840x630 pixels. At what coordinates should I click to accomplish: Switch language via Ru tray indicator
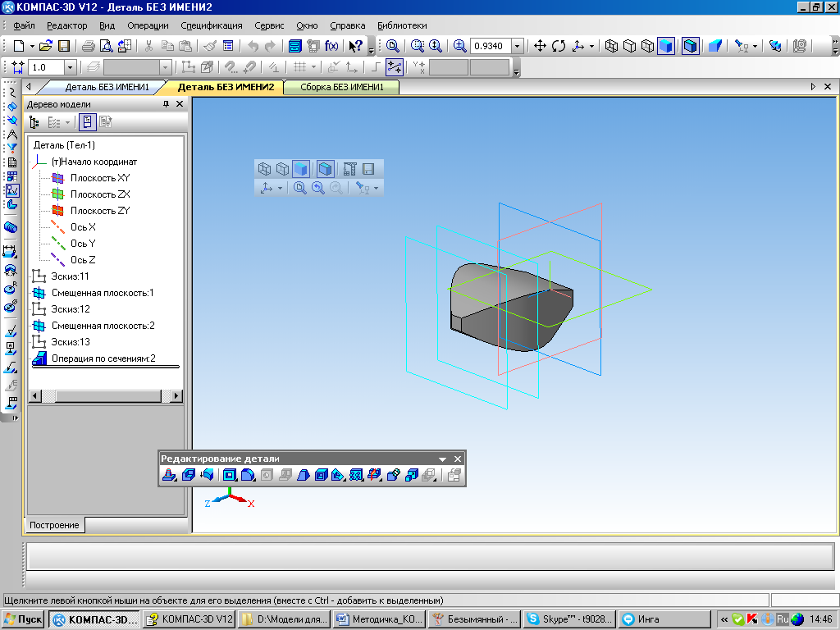[783, 619]
